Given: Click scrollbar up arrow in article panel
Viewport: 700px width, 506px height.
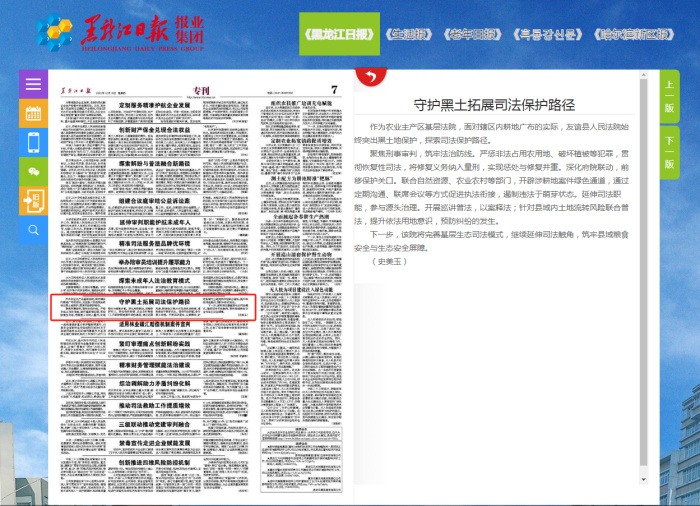Looking at the screenshot, I should pos(645,75).
